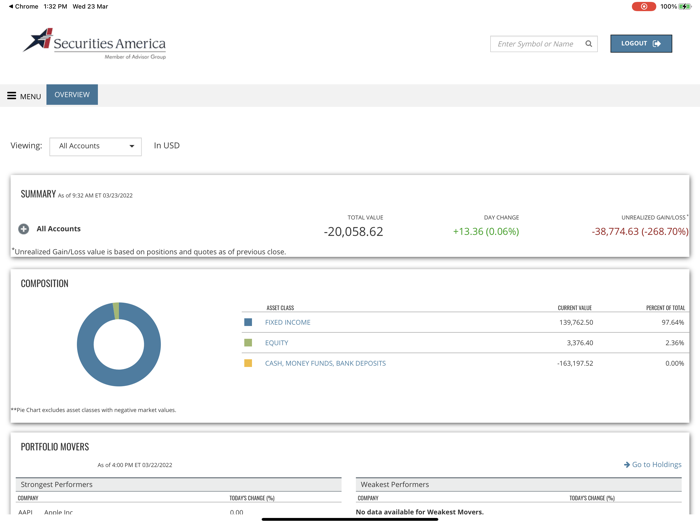Click the Go to Holdings arrow icon

(627, 465)
